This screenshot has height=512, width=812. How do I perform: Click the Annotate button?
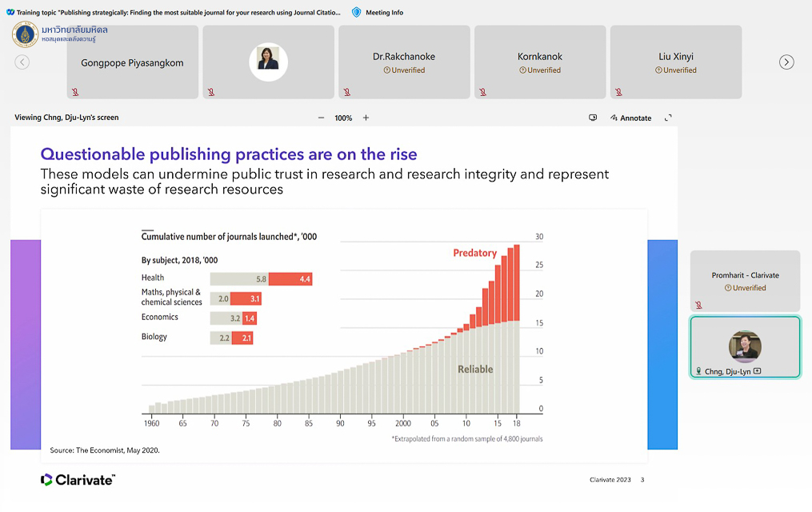tap(630, 118)
